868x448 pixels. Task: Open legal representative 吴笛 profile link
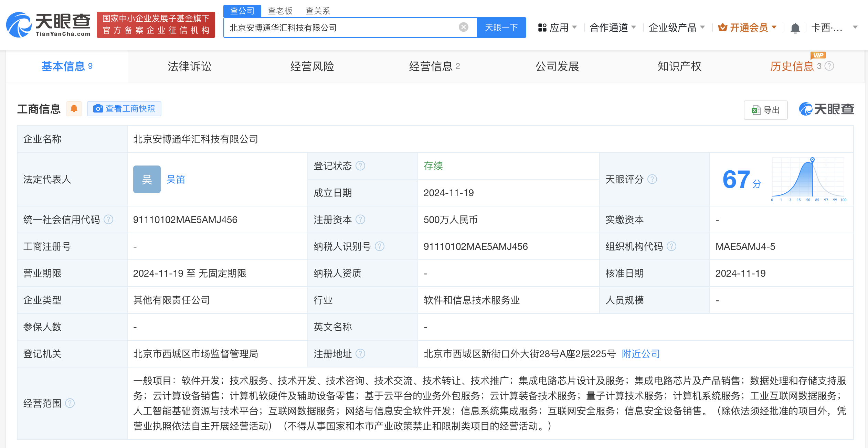[176, 179]
